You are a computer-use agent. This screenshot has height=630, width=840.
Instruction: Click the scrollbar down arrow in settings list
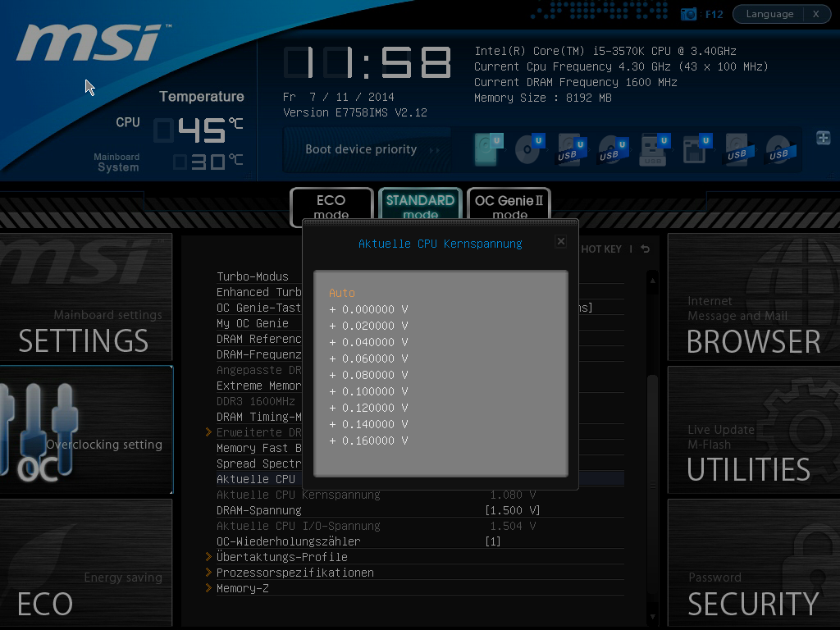click(x=652, y=617)
